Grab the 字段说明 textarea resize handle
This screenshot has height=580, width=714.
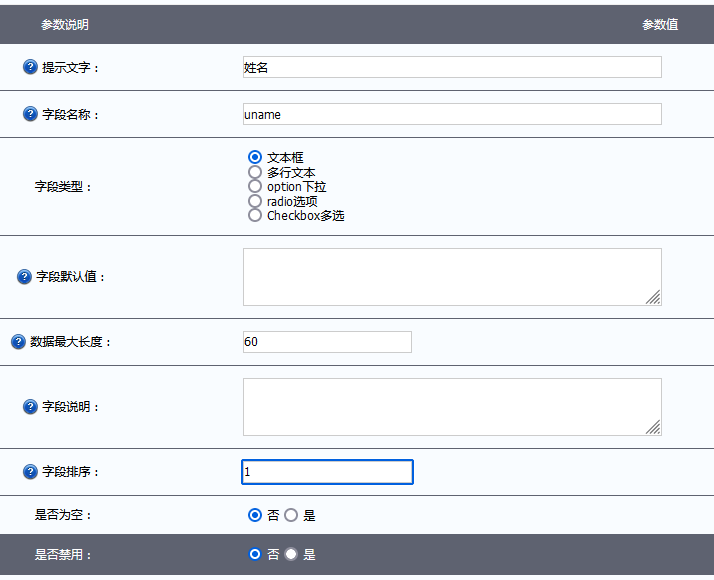[653, 427]
